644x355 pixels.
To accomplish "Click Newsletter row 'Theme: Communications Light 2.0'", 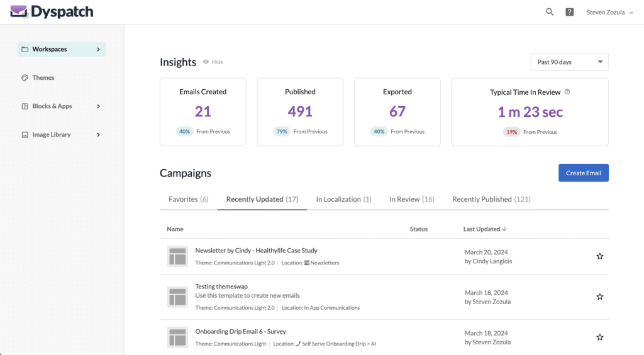I will 235,263.
